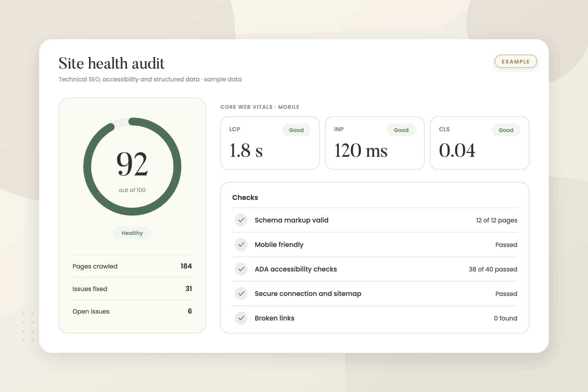This screenshot has height=392, width=588.
Task: Click Passed in the Secure connection row
Action: tap(506, 294)
